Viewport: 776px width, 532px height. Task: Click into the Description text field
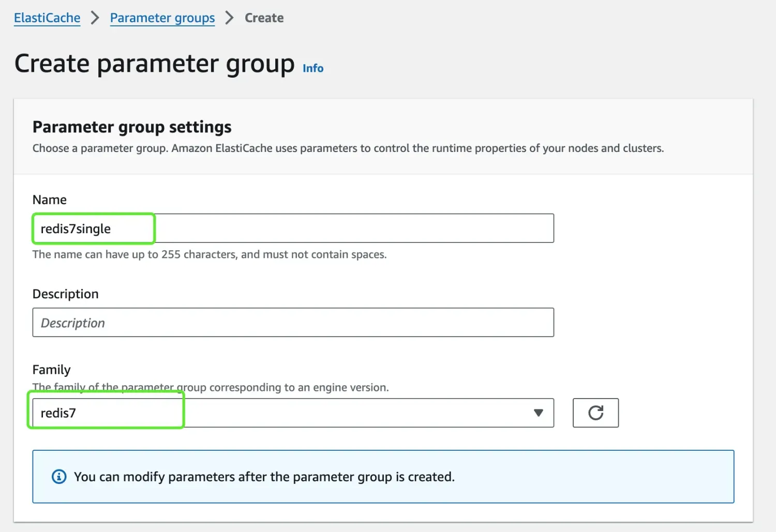pyautogui.click(x=293, y=323)
